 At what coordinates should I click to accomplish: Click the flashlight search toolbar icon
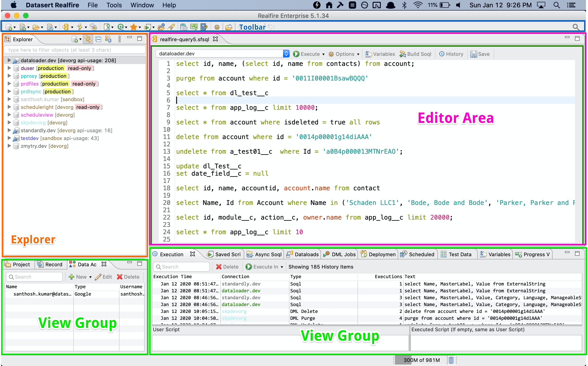(x=171, y=27)
